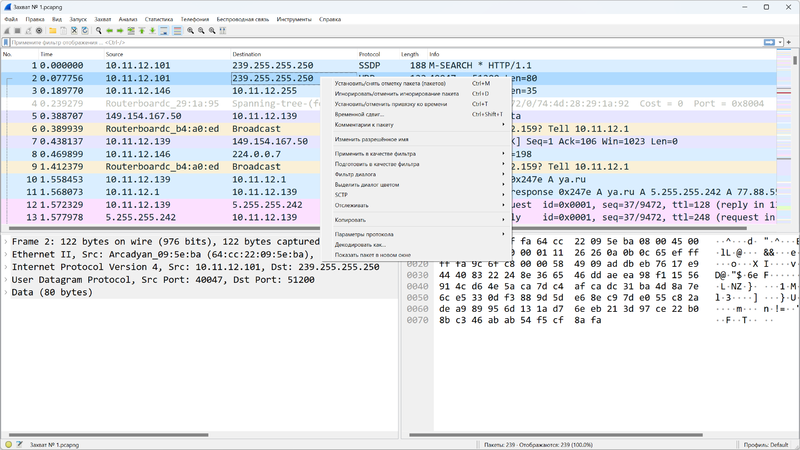Jump to the first packet icon

point(142,31)
